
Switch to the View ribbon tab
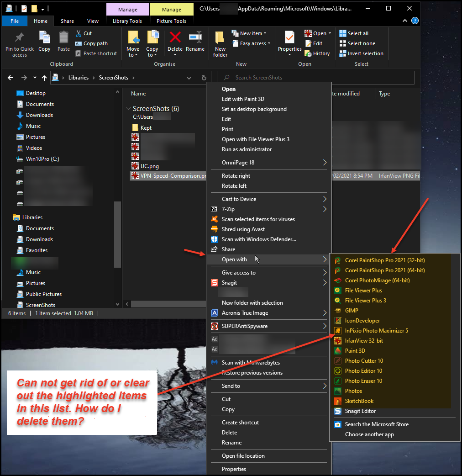point(93,21)
